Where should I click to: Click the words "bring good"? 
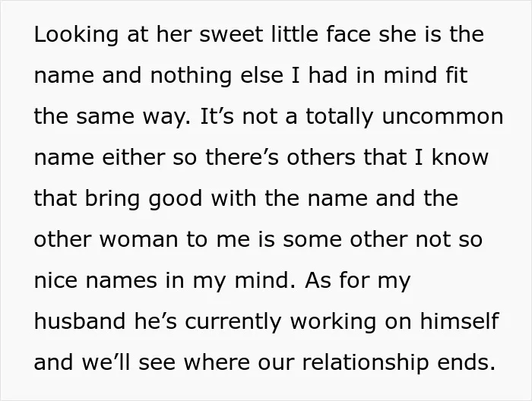point(144,199)
